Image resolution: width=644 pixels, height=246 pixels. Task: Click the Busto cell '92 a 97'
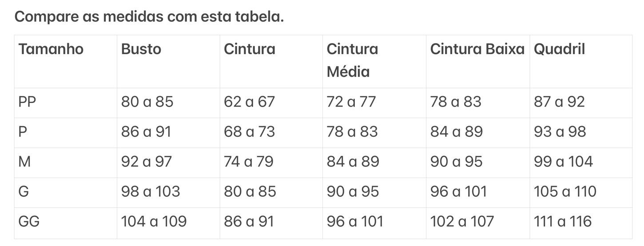[x=146, y=162]
